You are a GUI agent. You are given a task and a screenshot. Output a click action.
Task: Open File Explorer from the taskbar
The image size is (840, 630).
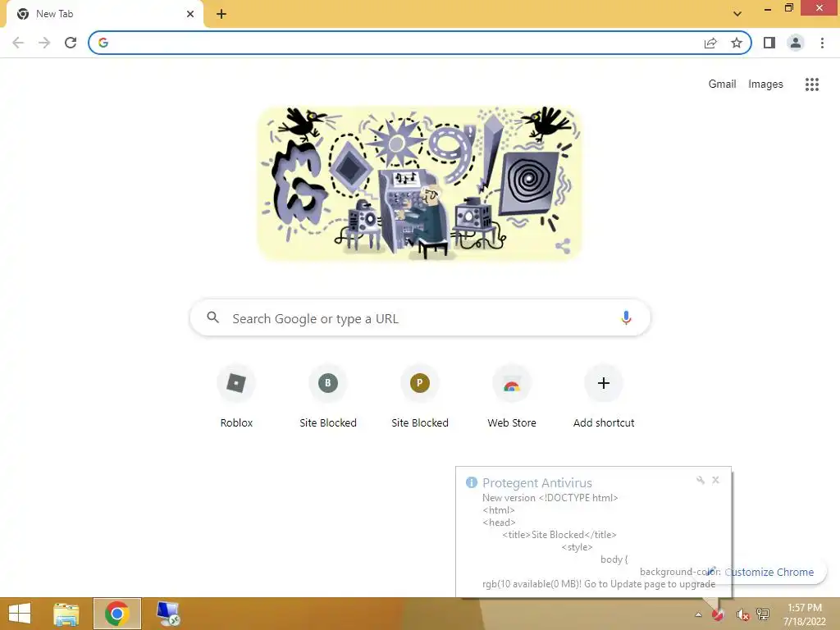[66, 614]
